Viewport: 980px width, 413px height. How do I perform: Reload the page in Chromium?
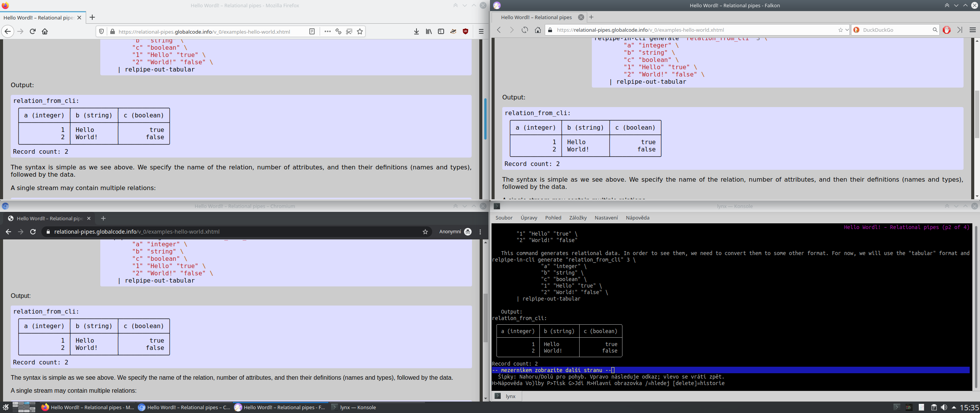pos(33,232)
